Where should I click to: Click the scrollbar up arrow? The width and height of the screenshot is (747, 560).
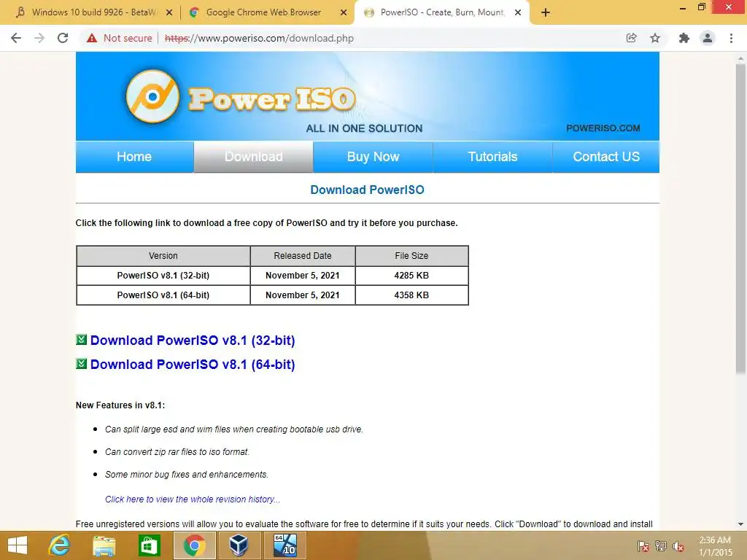(740, 58)
